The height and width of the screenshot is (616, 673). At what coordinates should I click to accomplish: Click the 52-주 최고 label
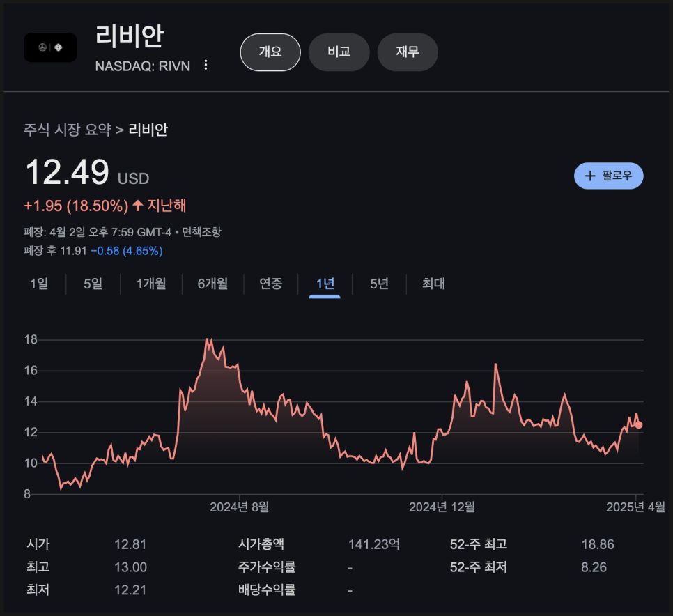(x=479, y=544)
